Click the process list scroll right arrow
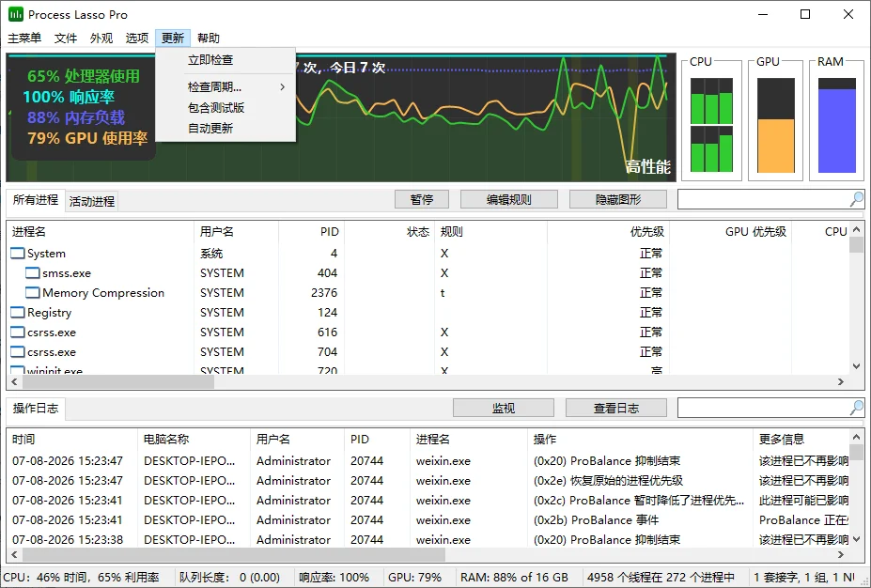Viewport: 871px width, 588px height. tap(840, 381)
